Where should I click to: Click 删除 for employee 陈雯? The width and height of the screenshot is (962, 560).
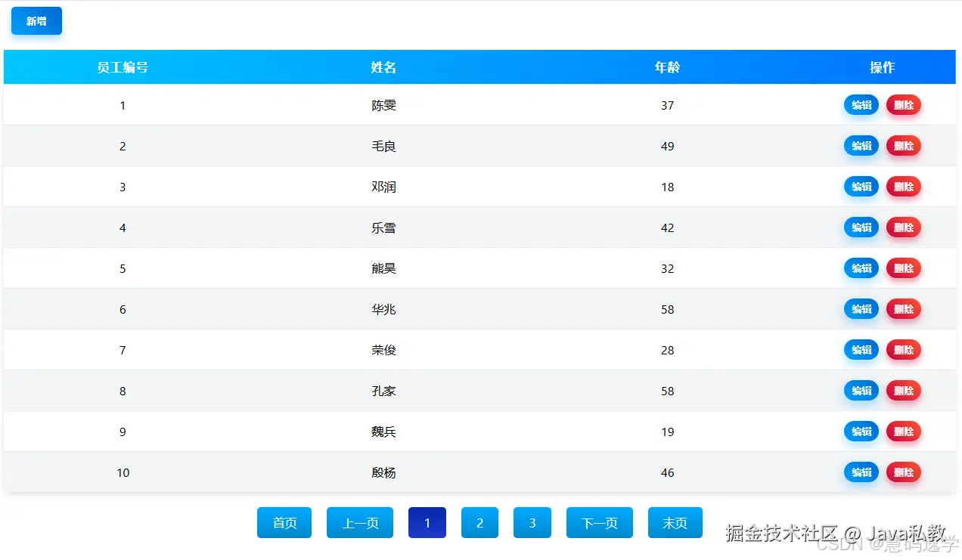pyautogui.click(x=903, y=105)
